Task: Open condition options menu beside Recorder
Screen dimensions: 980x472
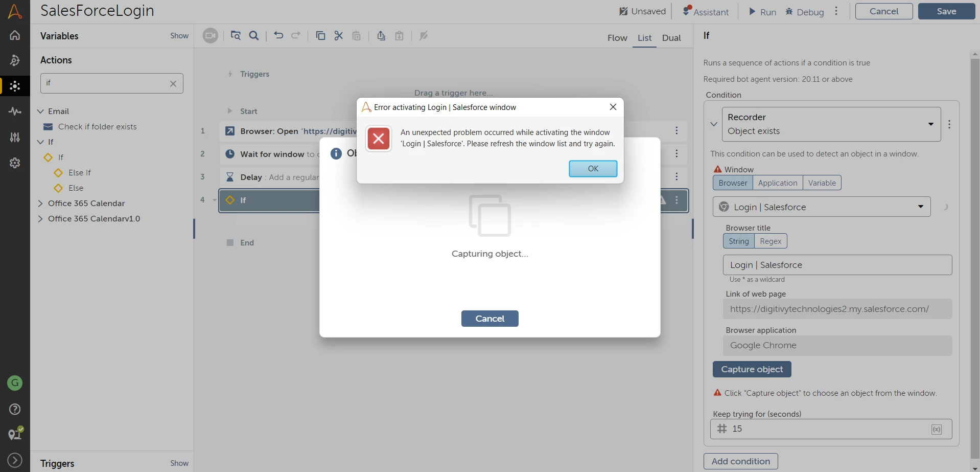Action: 949,124
